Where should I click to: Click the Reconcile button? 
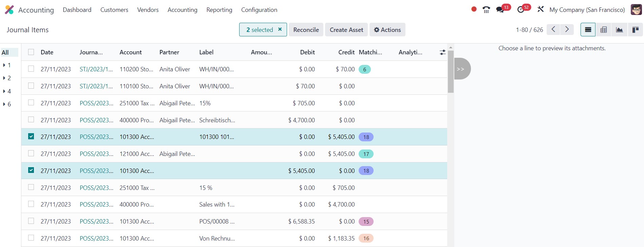306,30
